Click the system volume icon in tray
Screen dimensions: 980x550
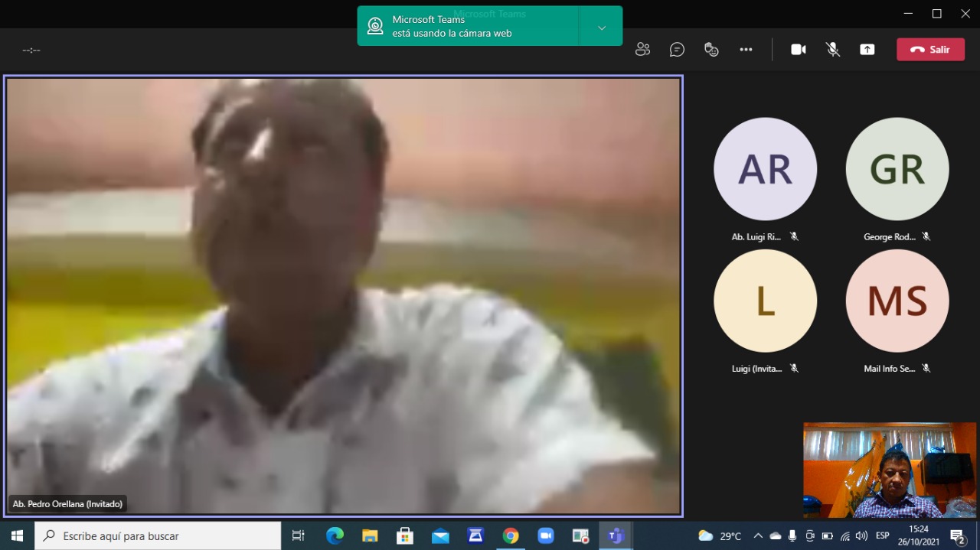[861, 536]
